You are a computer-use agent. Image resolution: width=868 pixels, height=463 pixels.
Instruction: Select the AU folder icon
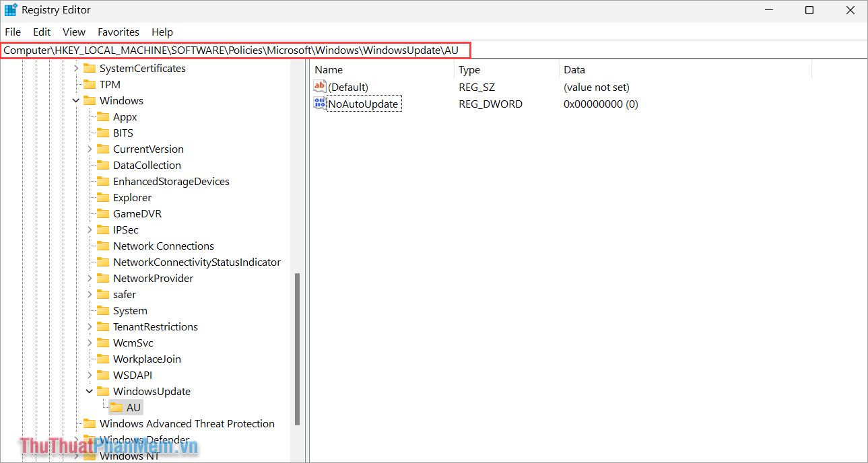point(116,406)
